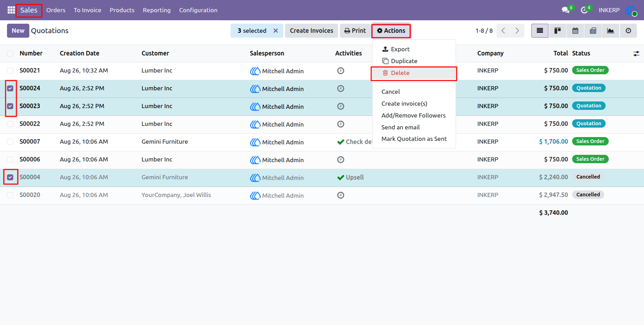Viewport: 644px width, 325px height.
Task: Open the Orders menu
Action: click(56, 10)
